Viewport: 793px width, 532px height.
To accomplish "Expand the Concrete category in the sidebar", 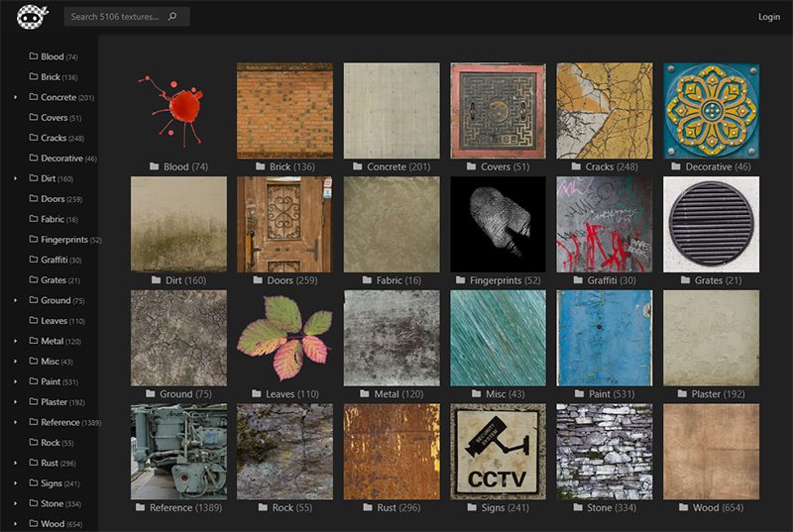I will coord(15,97).
